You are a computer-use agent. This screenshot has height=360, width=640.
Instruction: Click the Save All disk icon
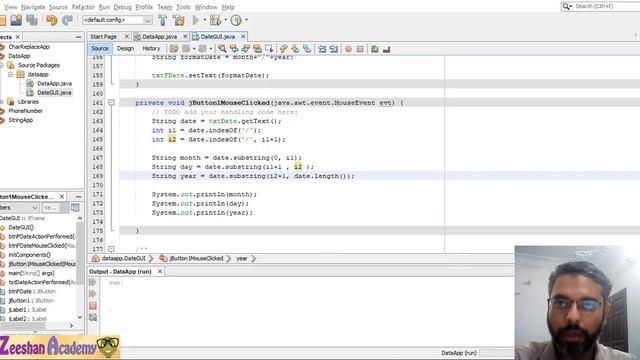(x=32, y=20)
